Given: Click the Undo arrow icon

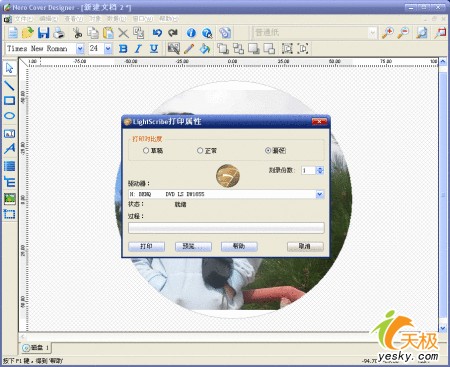Looking at the screenshot, I should [x=157, y=33].
